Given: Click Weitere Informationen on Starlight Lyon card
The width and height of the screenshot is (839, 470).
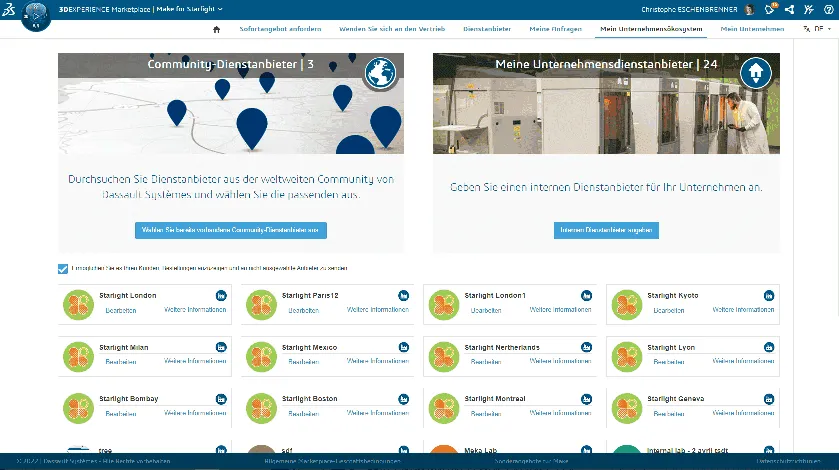Looking at the screenshot, I should point(743,361).
